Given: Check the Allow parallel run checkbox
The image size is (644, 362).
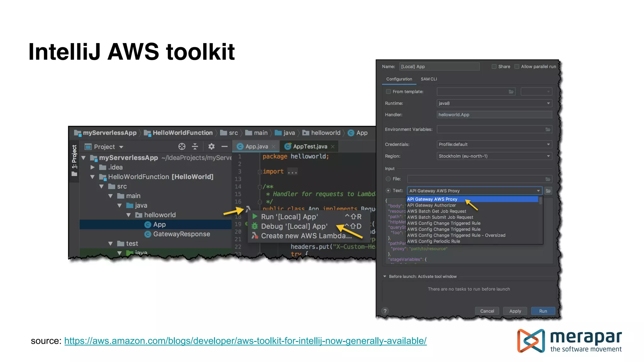Looking at the screenshot, I should click(x=517, y=67).
